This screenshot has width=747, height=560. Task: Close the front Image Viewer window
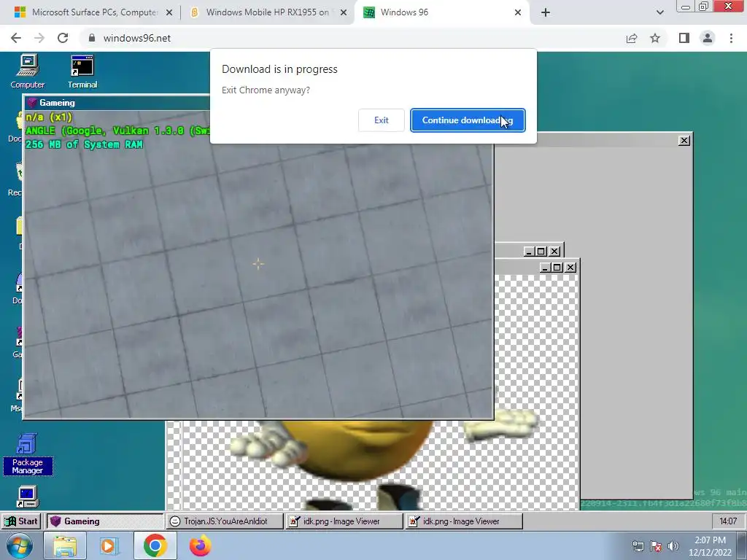coord(570,268)
